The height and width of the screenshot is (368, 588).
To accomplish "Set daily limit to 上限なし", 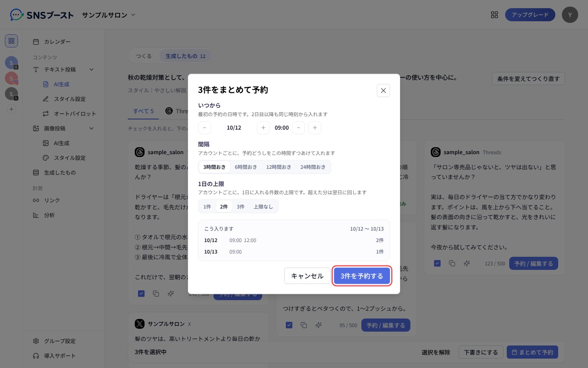I will [x=263, y=206].
